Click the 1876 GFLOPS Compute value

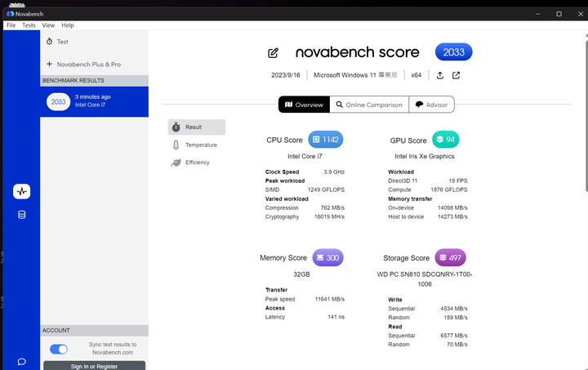[x=449, y=189]
